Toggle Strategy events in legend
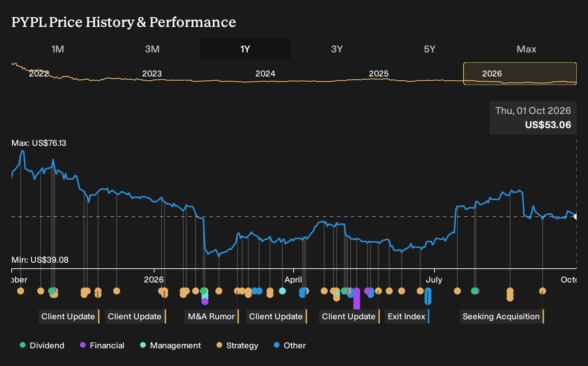 237,345
